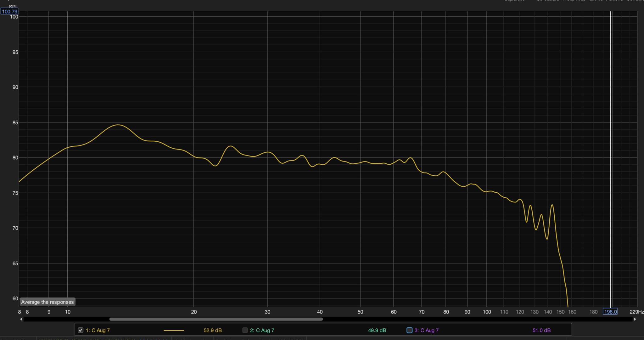Image resolution: width=644 pixels, height=340 pixels.
Task: Click the 100.79 SPL value box
Action: (x=9, y=12)
